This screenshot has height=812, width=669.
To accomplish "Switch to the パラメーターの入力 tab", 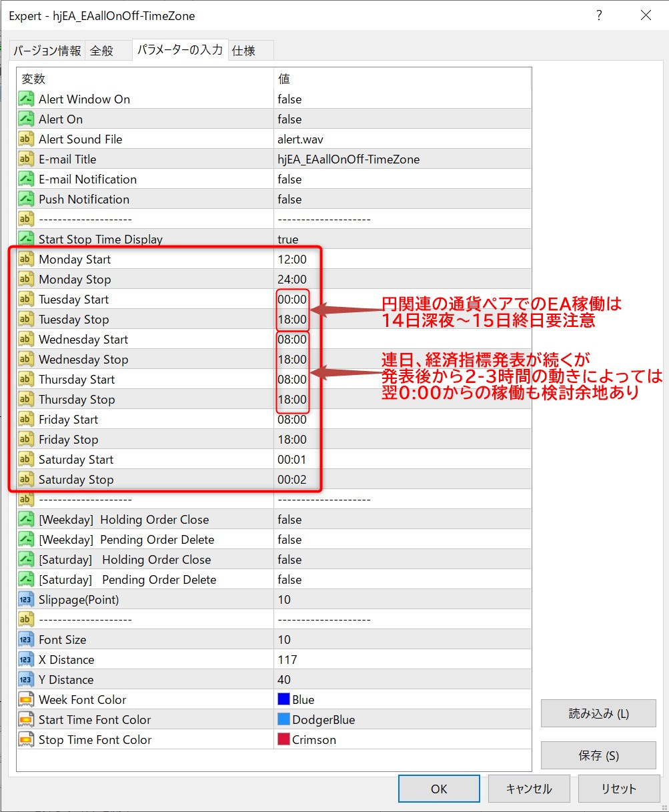I will [179, 49].
